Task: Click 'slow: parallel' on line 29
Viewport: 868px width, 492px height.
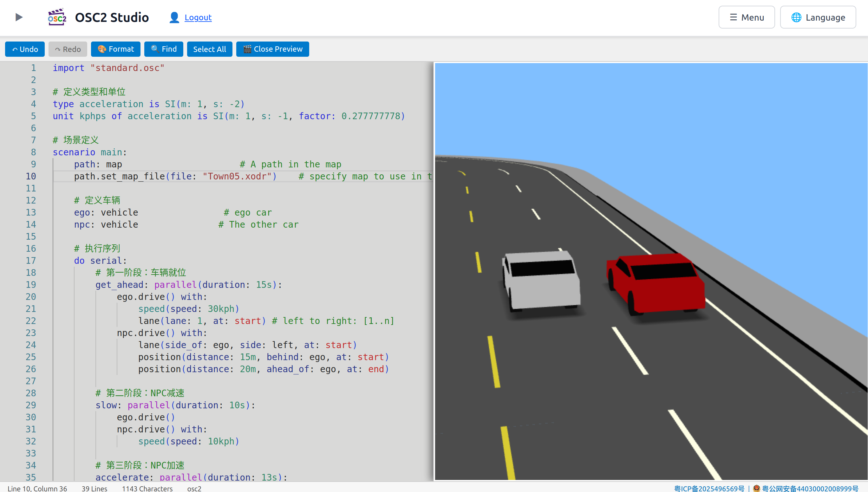Action: pos(133,405)
